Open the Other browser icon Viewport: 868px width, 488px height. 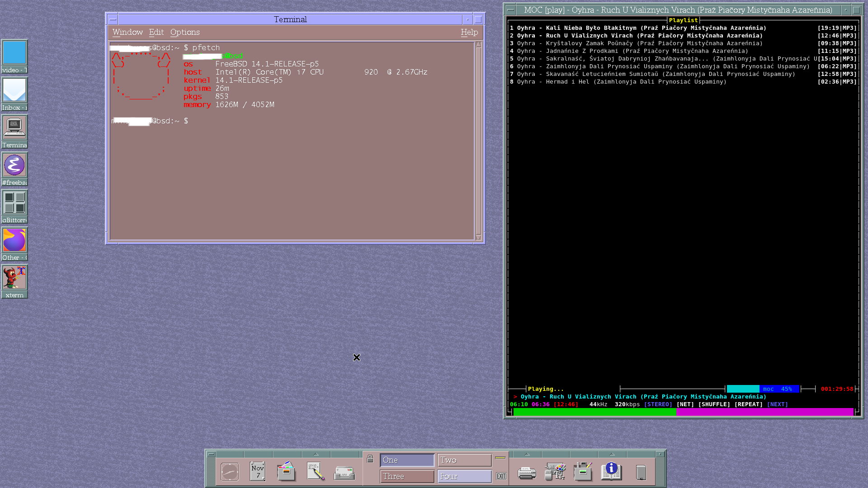pyautogui.click(x=14, y=244)
